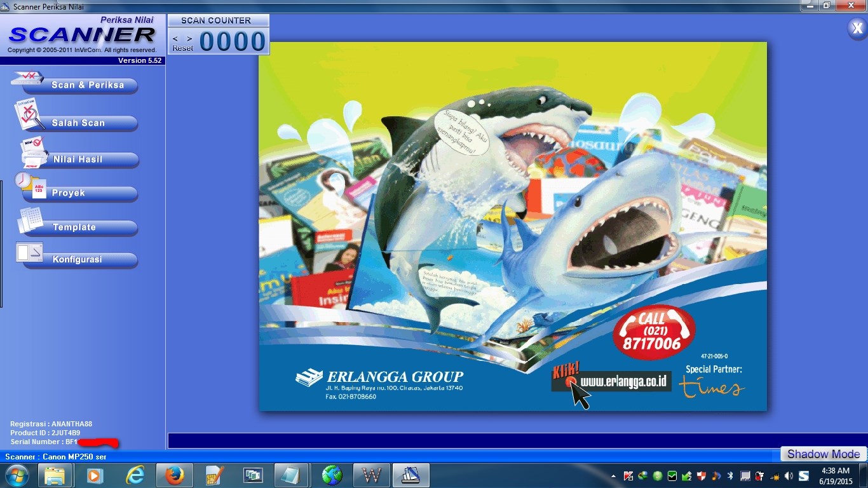
Task: Click the Registrasi : ANANTHA88 text
Action: tap(51, 424)
